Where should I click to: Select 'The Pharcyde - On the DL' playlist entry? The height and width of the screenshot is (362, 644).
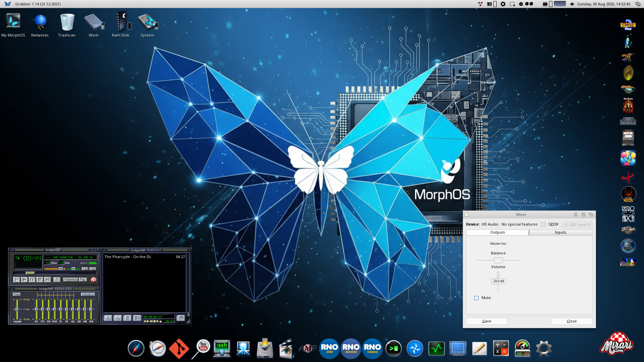[145, 257]
